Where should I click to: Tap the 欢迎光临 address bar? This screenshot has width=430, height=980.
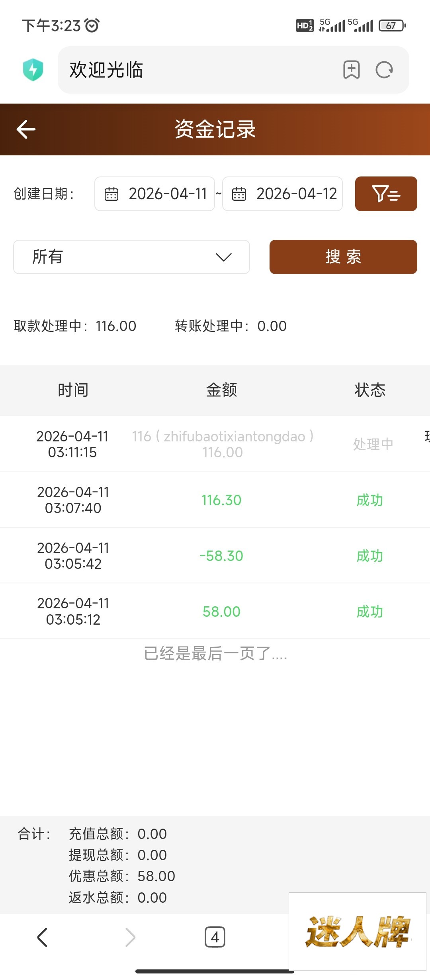[x=199, y=70]
